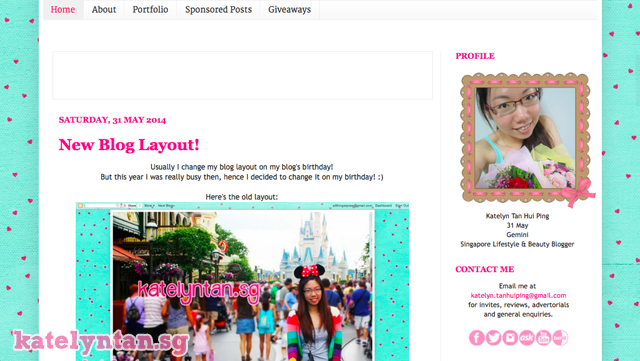Open the old layout screenshot image
This screenshot has height=361, width=640.
tap(242, 281)
